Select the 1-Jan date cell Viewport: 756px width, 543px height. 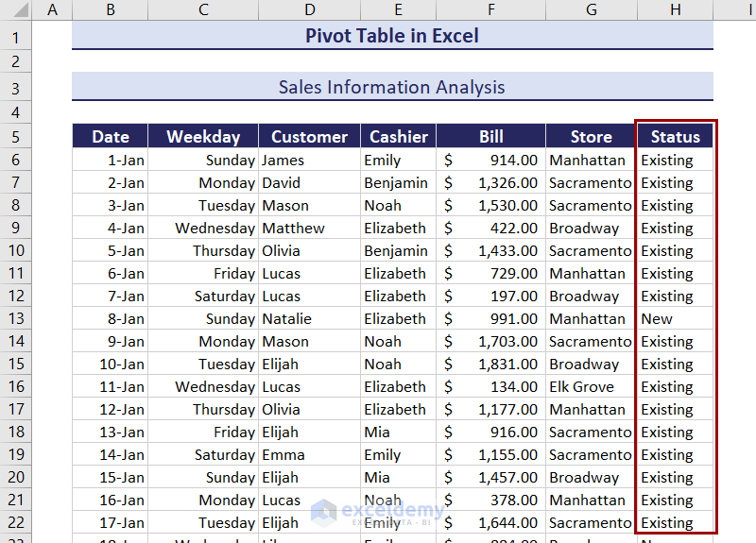click(x=111, y=161)
